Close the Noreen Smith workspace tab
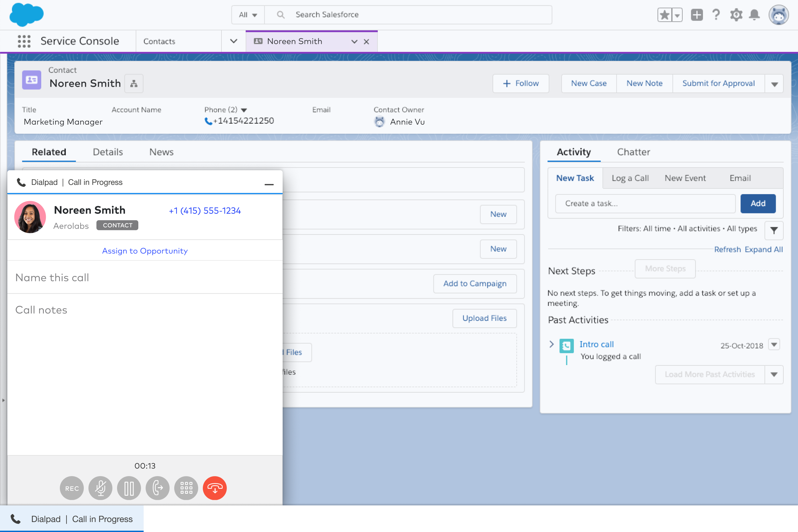The height and width of the screenshot is (532, 798). point(366,42)
